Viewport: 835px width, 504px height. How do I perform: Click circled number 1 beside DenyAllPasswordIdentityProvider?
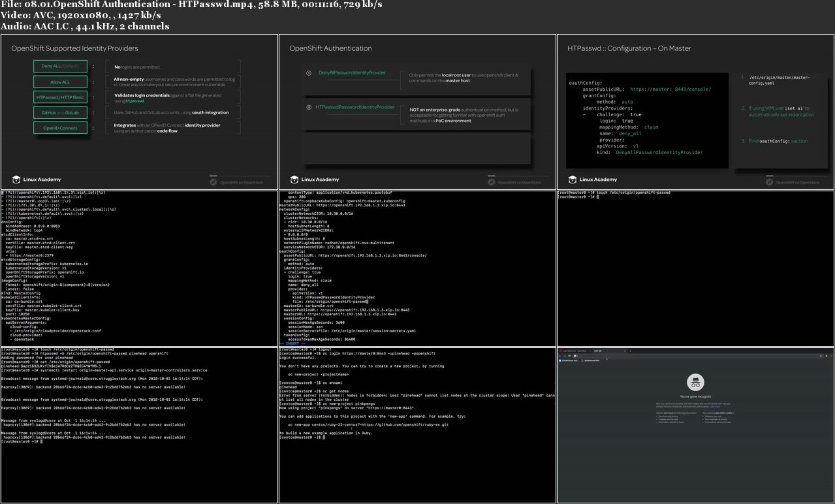[x=309, y=74]
